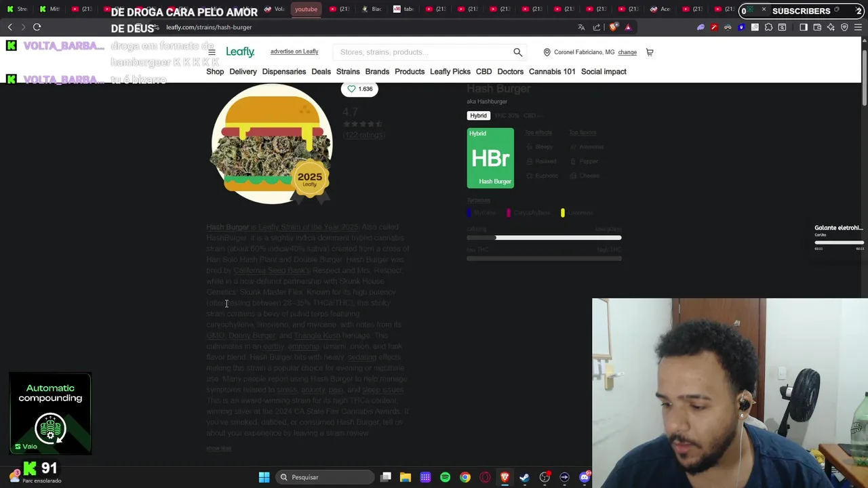Viewport: 868px width, 488px height.
Task: Open Discord from the taskbar
Action: pyautogui.click(x=585, y=477)
